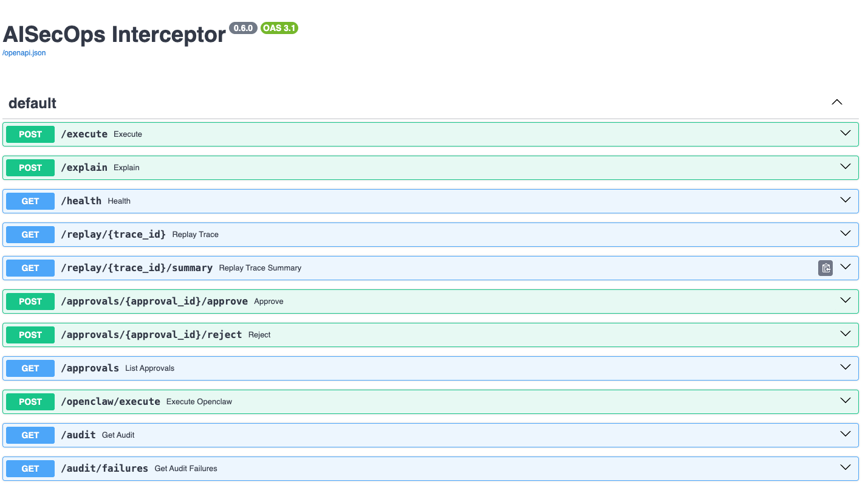Click the GET badge for /approvals
Image resolution: width=868 pixels, height=493 pixels.
click(x=30, y=368)
